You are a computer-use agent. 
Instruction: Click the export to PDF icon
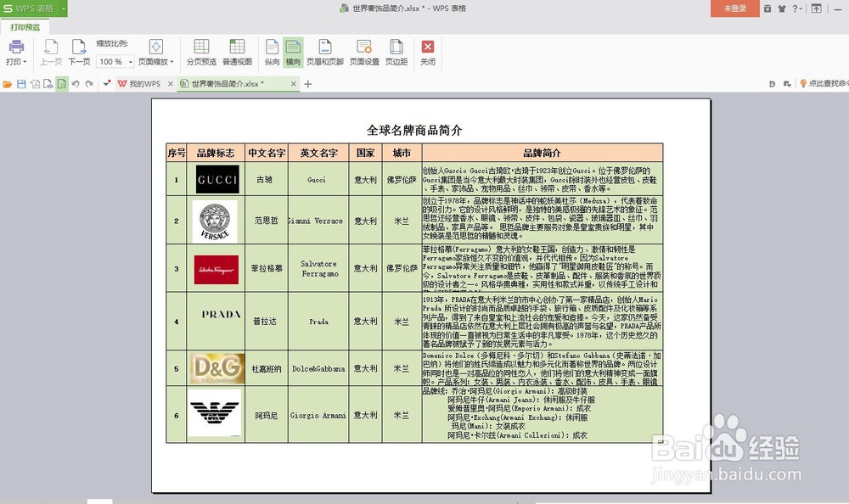click(x=35, y=84)
